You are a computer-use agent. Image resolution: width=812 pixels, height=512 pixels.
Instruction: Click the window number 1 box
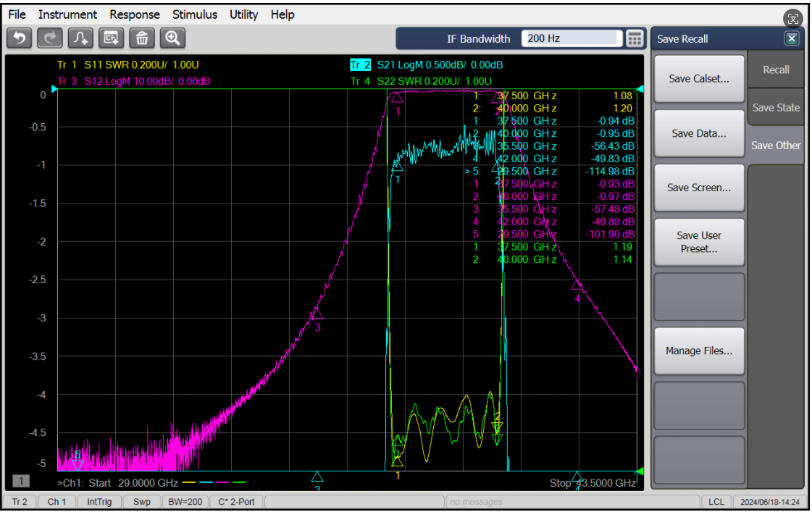tap(21, 482)
